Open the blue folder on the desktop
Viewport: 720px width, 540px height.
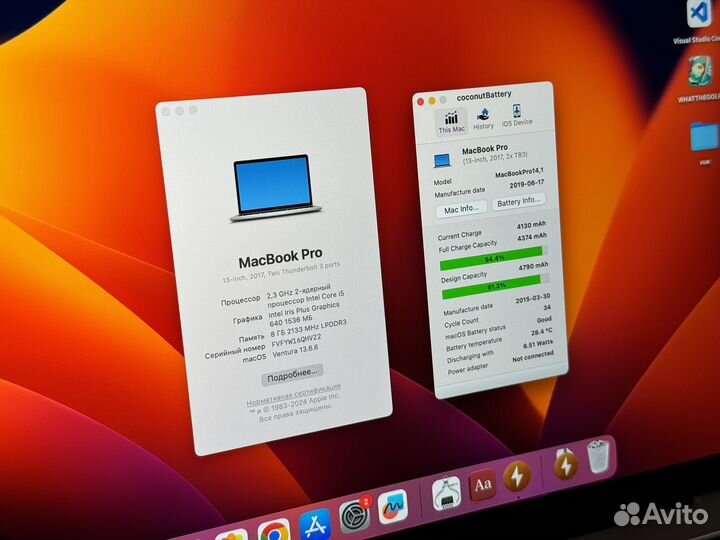point(704,136)
